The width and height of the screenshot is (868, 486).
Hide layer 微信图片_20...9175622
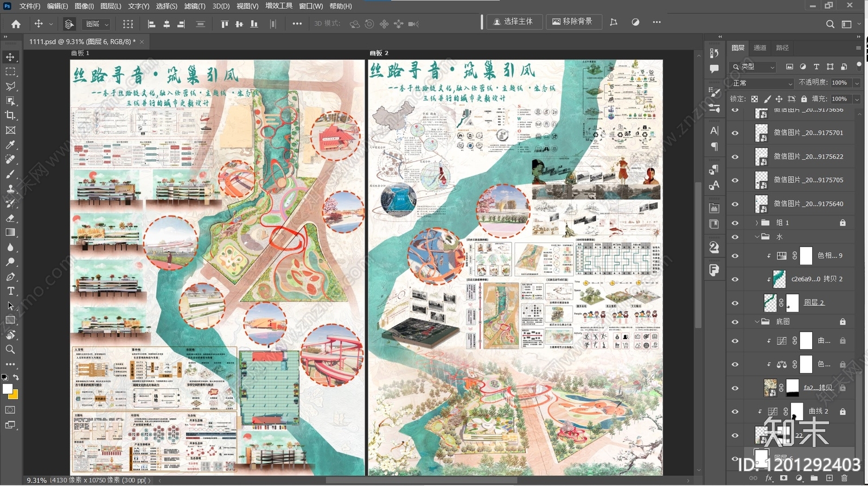coord(735,157)
